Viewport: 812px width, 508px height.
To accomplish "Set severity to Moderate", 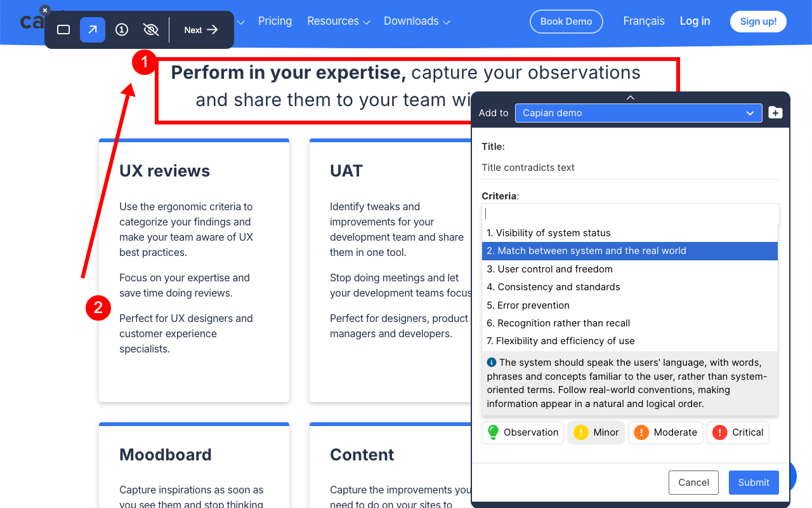I will point(665,432).
